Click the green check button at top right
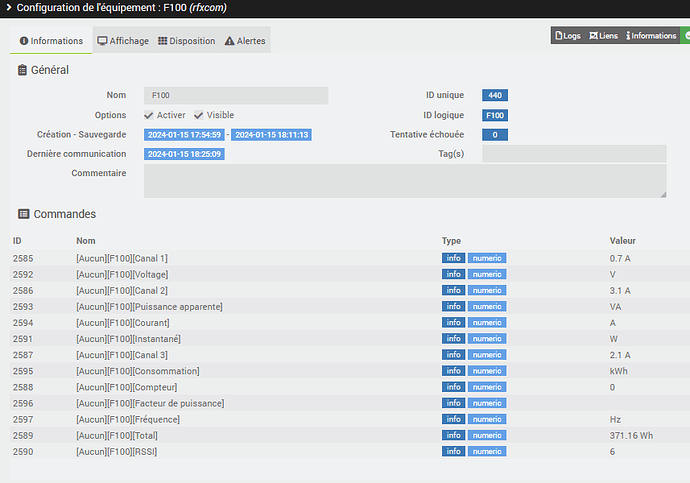The height and width of the screenshot is (483, 690). [x=686, y=36]
